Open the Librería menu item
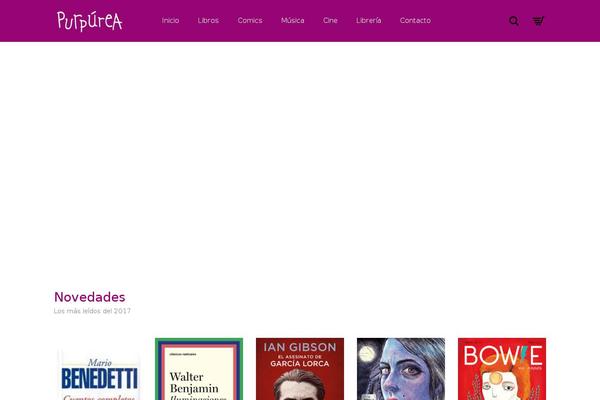This screenshot has height=400, width=600. 368,21
